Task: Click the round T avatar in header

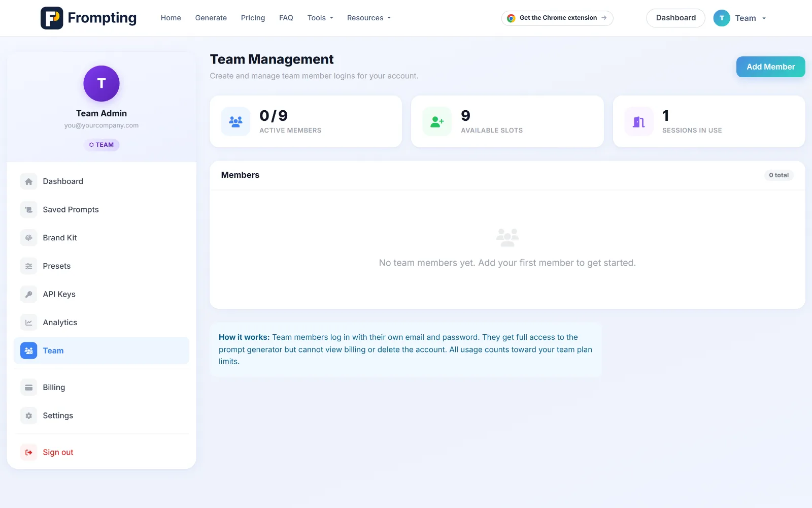Action: (x=722, y=18)
